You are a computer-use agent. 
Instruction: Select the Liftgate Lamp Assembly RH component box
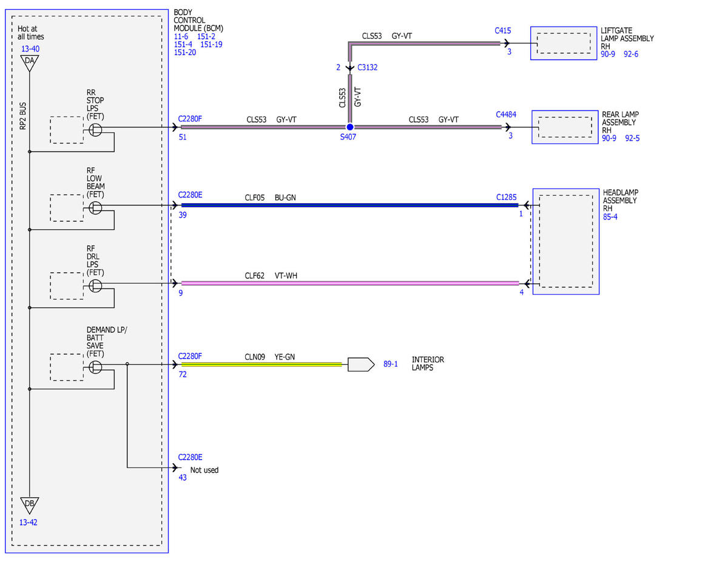click(564, 43)
